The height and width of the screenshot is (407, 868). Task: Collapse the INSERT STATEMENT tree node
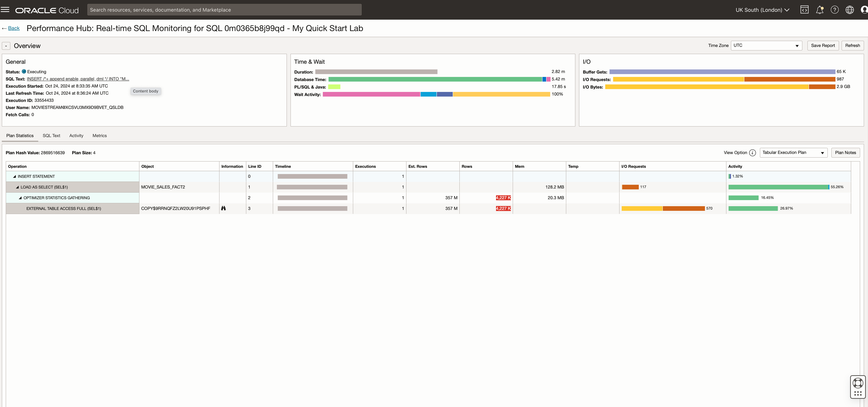pyautogui.click(x=14, y=176)
